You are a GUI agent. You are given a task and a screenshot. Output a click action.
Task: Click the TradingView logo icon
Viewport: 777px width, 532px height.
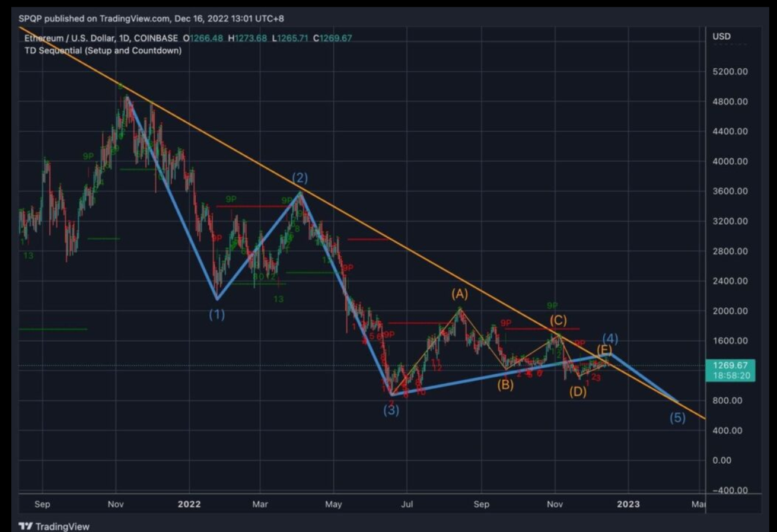point(26,526)
